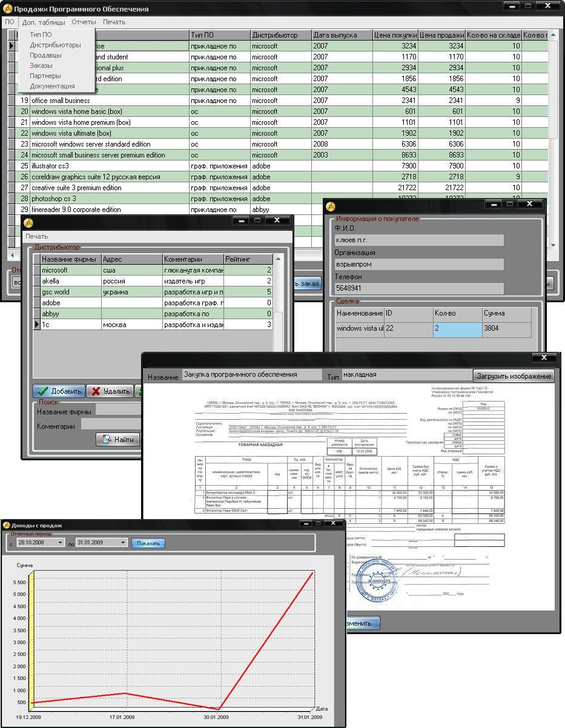Click the Рейтинг column header
The width and height of the screenshot is (565, 728).
coord(248,259)
